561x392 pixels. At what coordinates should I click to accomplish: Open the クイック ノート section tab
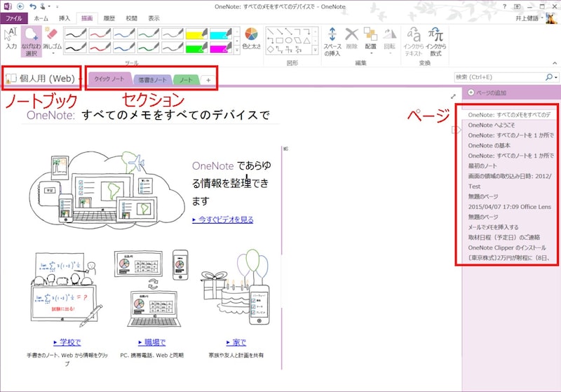tap(109, 79)
